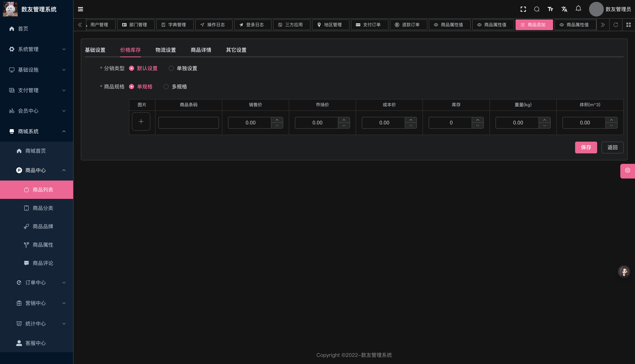Click the 商品条码 input field
The height and width of the screenshot is (364, 635).
[189, 123]
